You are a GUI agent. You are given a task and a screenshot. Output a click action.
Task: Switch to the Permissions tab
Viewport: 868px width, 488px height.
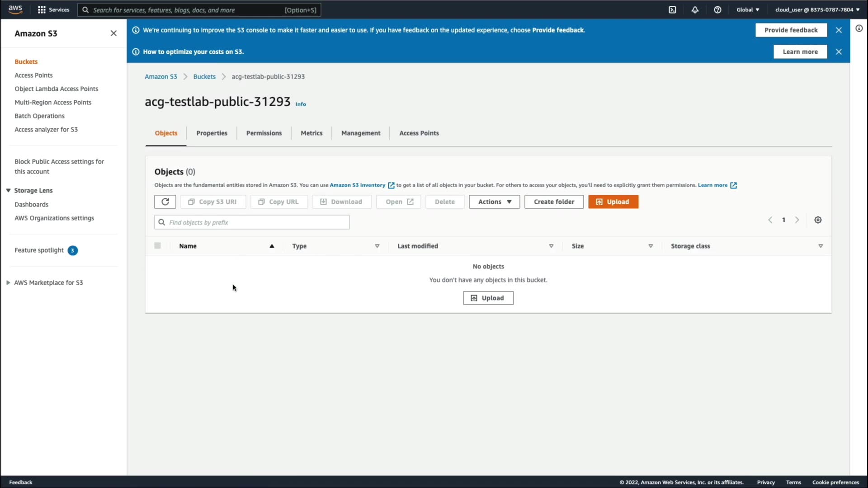264,133
